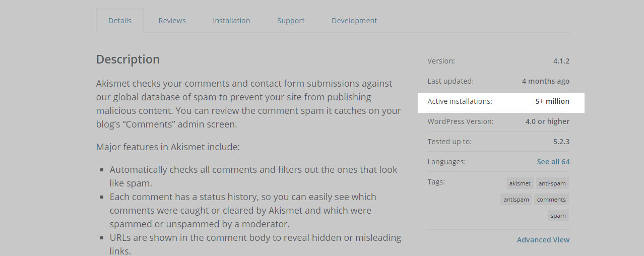Image resolution: width=644 pixels, height=256 pixels.
Task: Click the tested up to value 5.2.3
Action: (561, 142)
